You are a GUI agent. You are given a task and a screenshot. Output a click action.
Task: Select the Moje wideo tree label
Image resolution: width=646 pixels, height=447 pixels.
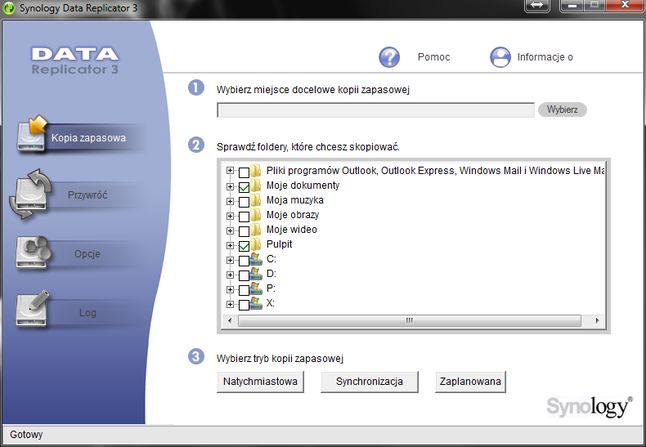292,229
